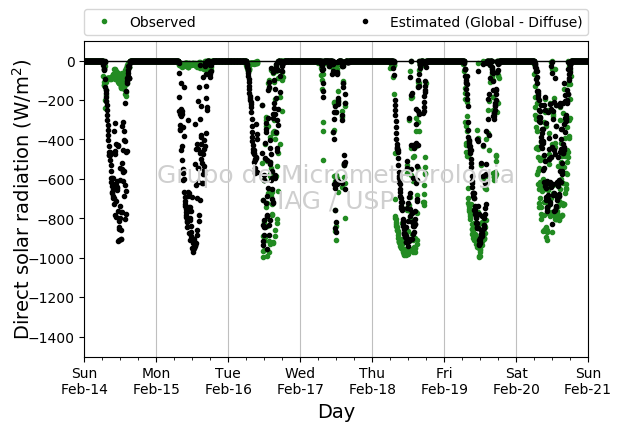The image size is (622, 431).
Task: Click the 'Fri Feb-19' date label
Action: 444,381
